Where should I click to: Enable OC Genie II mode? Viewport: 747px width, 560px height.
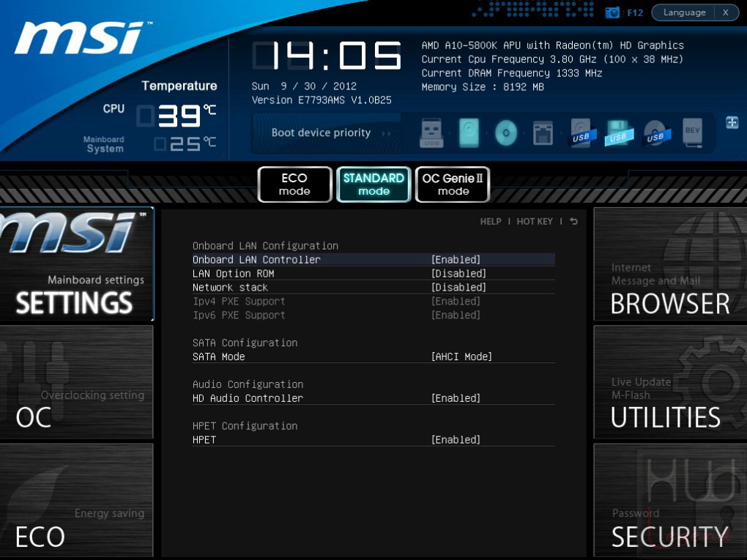tap(453, 184)
